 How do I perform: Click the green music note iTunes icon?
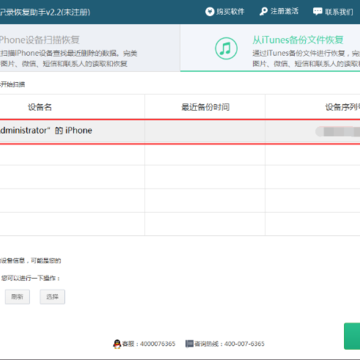click(x=226, y=49)
